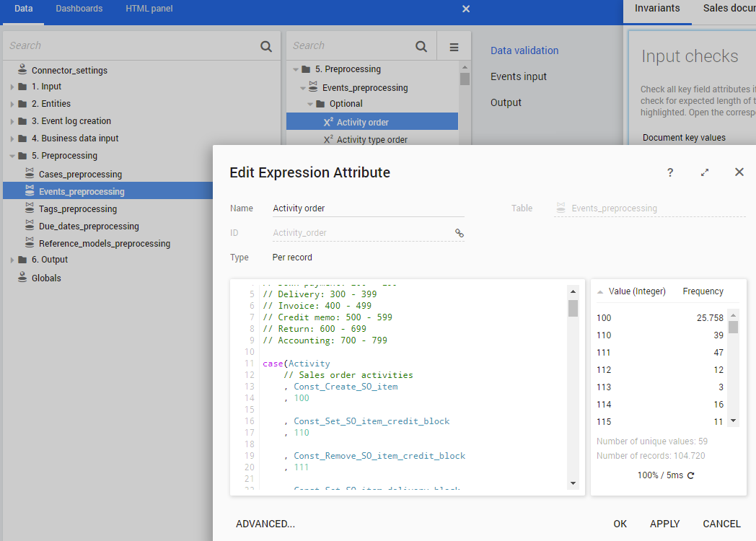
Task: Switch to the Dashboards tab
Action: [x=79, y=9]
